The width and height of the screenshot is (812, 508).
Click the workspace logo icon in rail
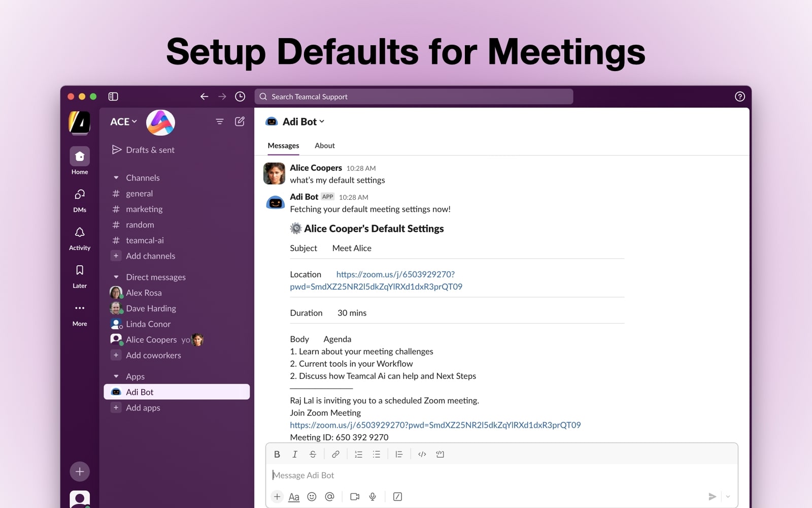(x=80, y=122)
